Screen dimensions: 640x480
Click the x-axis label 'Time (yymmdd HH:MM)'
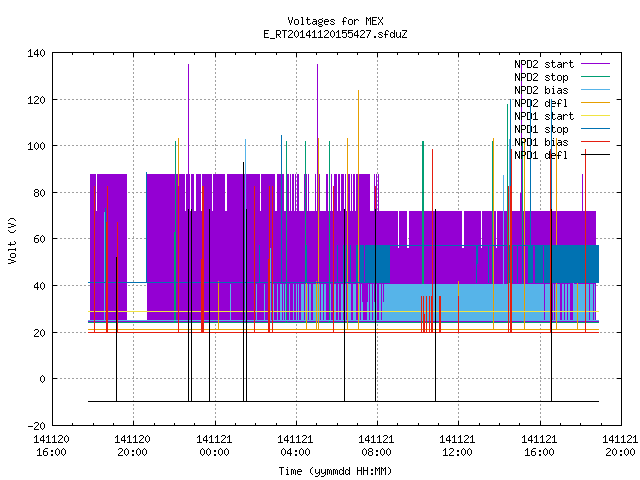point(335,471)
